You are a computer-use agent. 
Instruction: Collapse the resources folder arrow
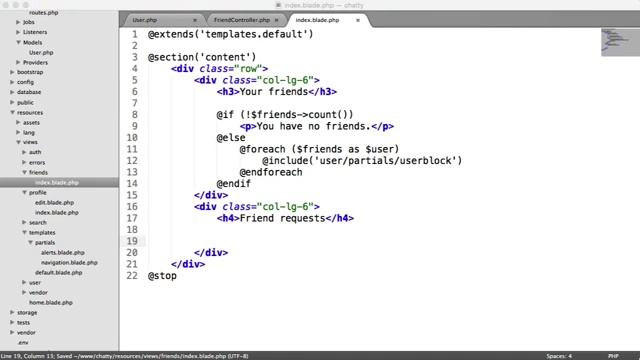(12, 112)
